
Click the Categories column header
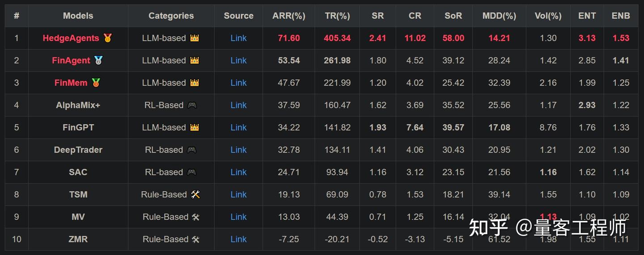pos(171,16)
